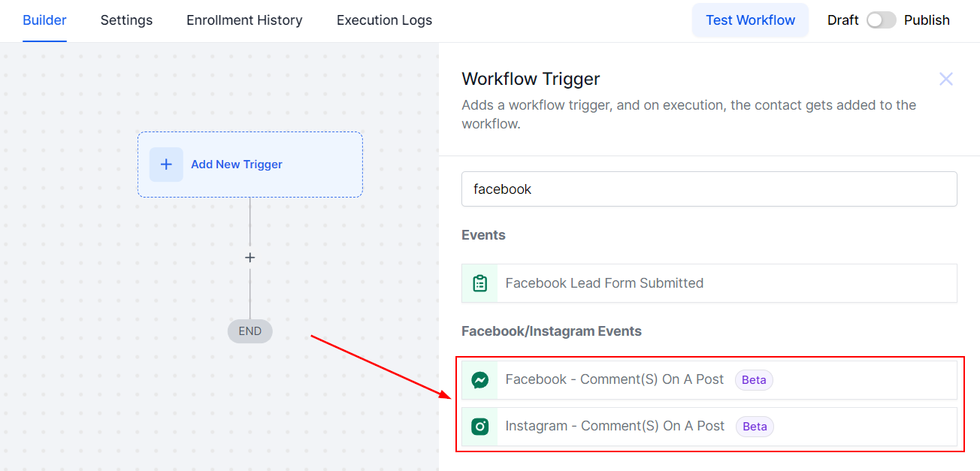The image size is (980, 471).
Task: Click the END node in the workflow
Action: click(x=250, y=331)
